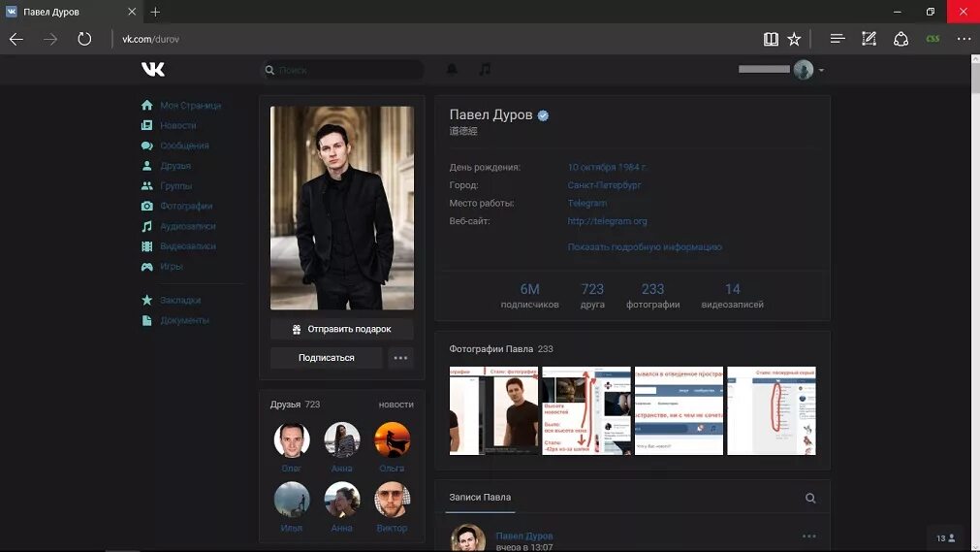Open Группы menu item
Screen dimensions: 980x552
coord(176,186)
